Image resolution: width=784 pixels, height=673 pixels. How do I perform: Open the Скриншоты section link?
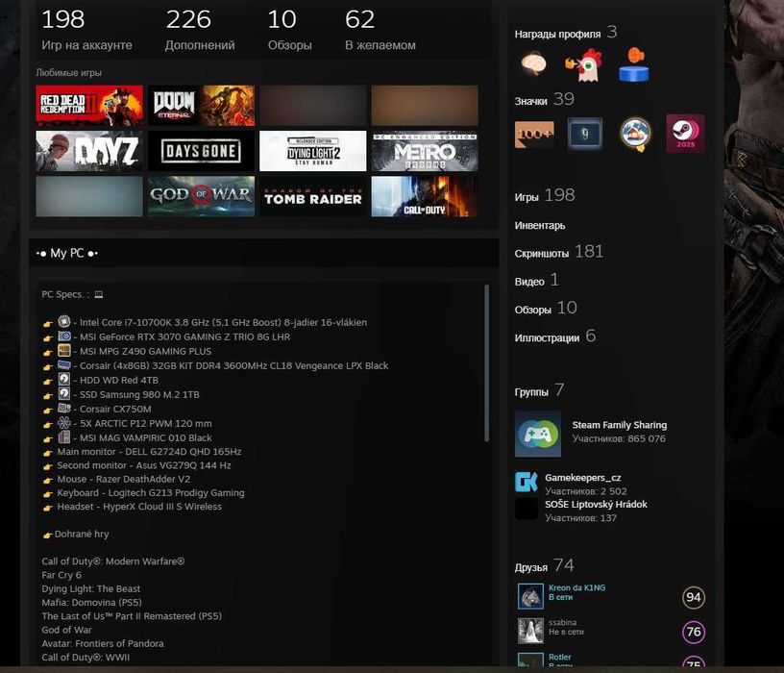coord(542,254)
